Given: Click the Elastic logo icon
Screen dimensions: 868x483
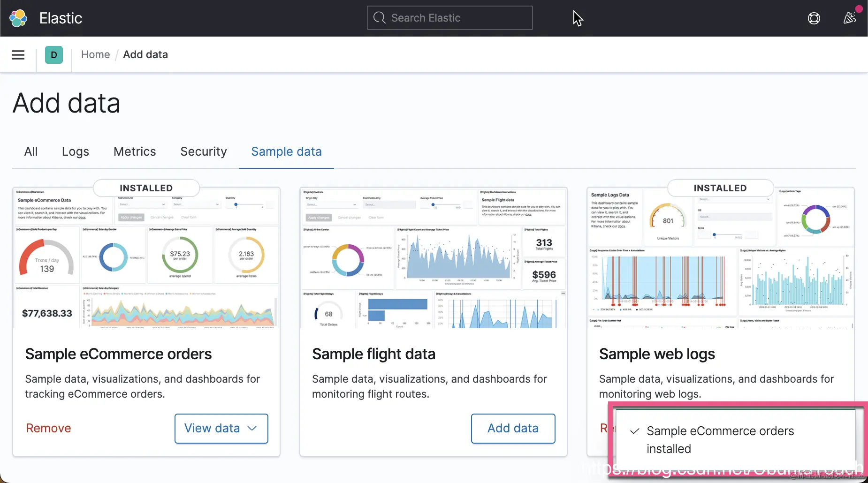Looking at the screenshot, I should pyautogui.click(x=18, y=18).
